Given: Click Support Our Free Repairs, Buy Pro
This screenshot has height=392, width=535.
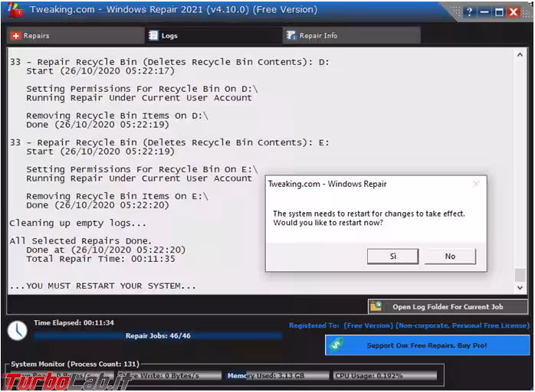Looking at the screenshot, I should click(x=427, y=345).
